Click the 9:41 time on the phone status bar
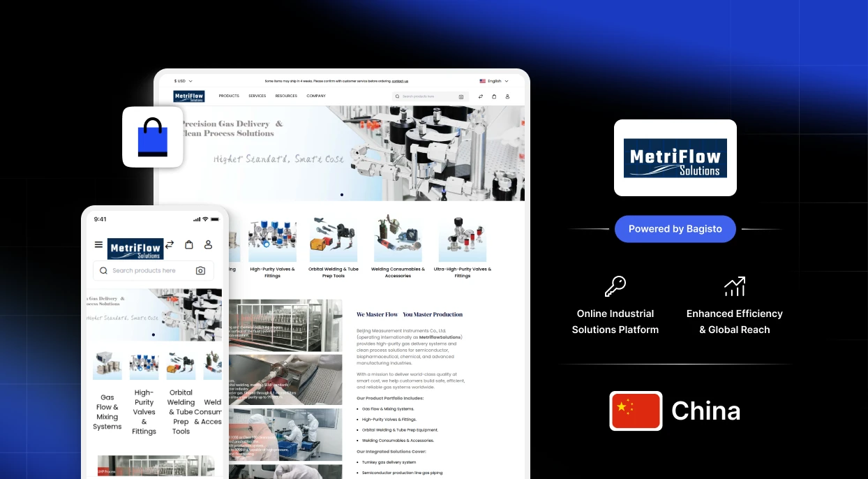The height and width of the screenshot is (479, 868). coord(100,219)
